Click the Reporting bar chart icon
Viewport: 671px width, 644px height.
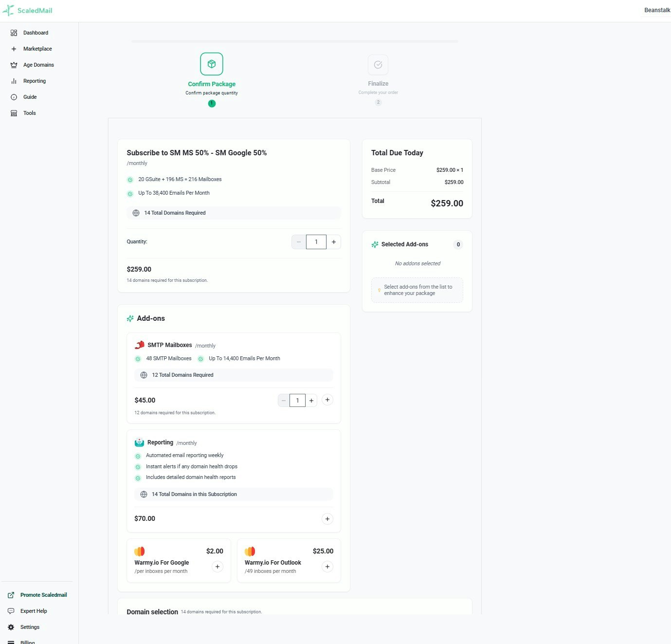click(x=14, y=81)
